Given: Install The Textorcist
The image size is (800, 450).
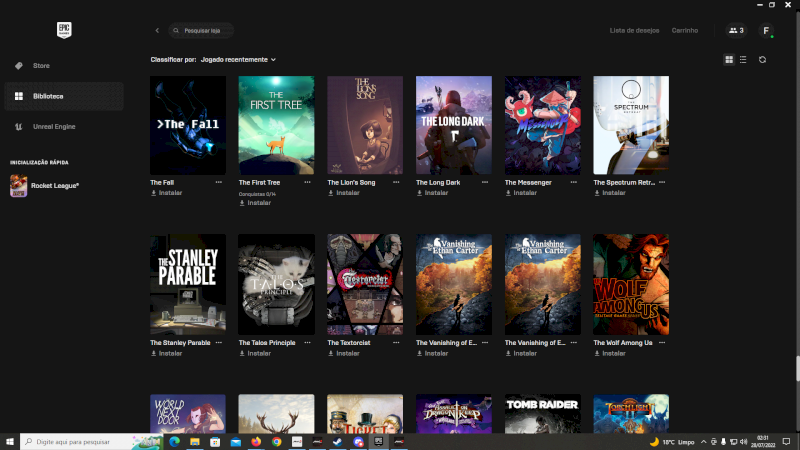Looking at the screenshot, I should pos(344,353).
